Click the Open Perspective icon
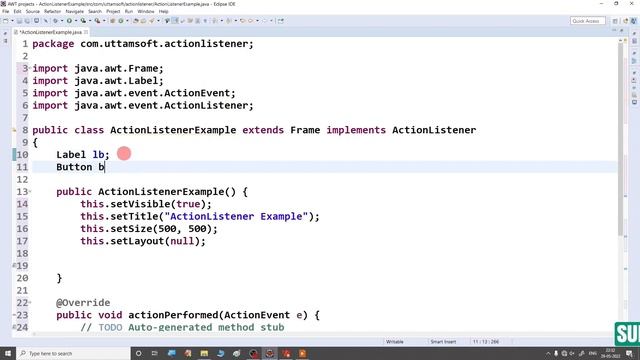640x360 pixels. click(x=615, y=21)
